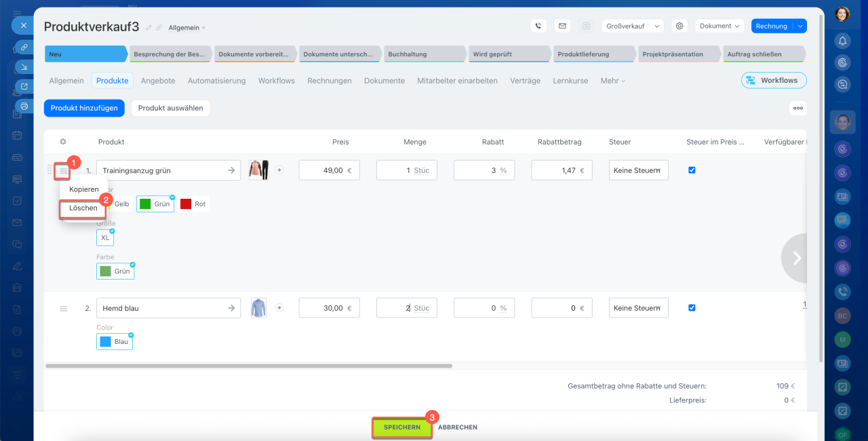Switch to the Rechnungen tab

pyautogui.click(x=329, y=81)
